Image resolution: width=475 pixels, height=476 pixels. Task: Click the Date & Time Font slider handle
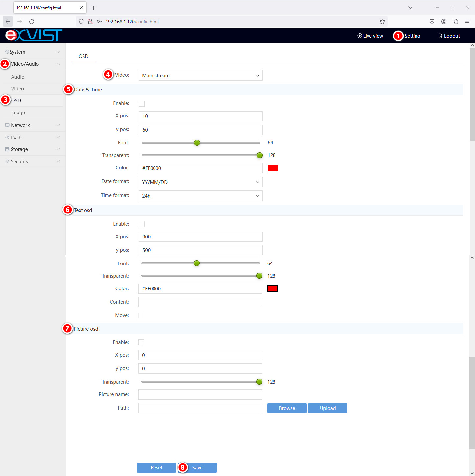197,143
